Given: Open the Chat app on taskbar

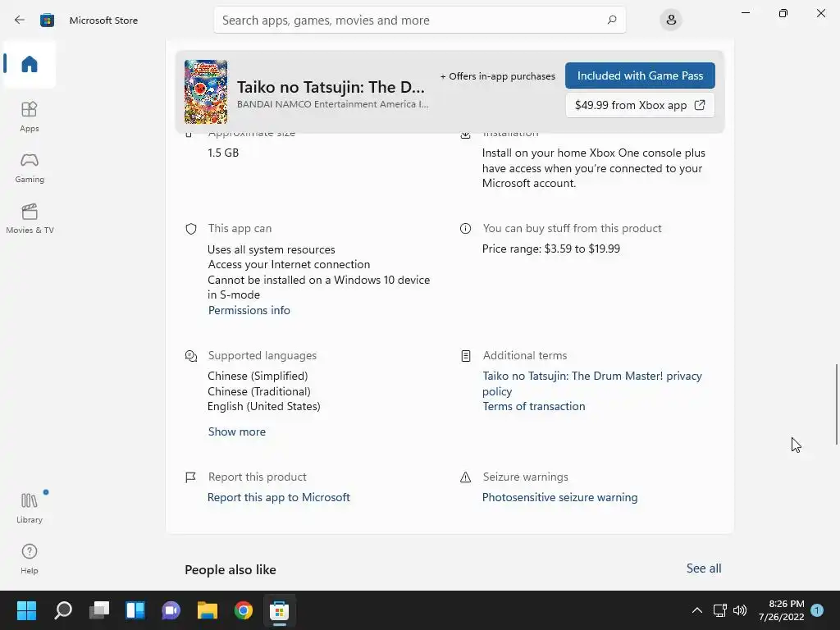Looking at the screenshot, I should coord(171,610).
